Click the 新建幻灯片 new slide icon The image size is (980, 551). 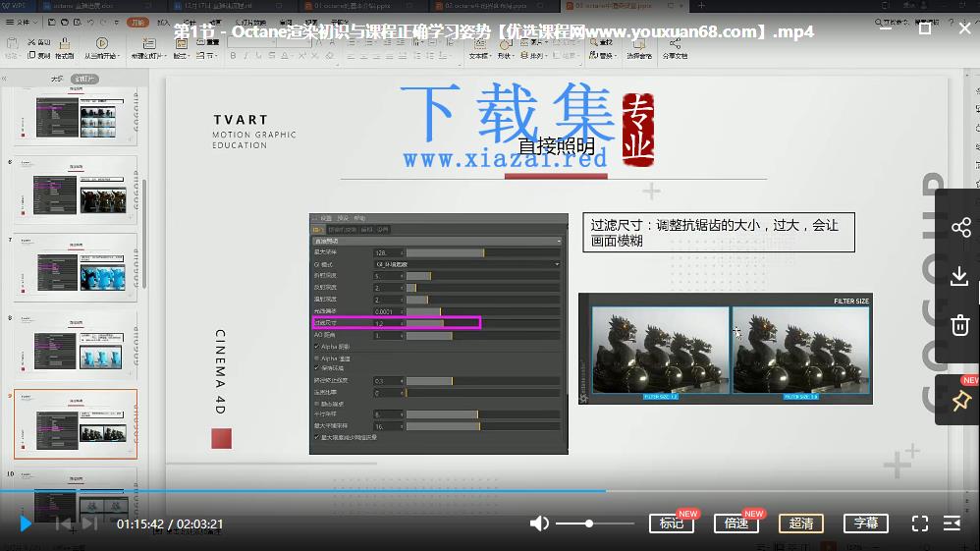point(148,43)
